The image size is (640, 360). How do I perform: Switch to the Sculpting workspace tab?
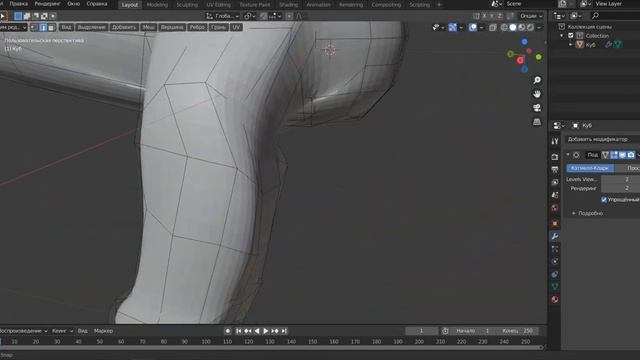click(x=187, y=5)
